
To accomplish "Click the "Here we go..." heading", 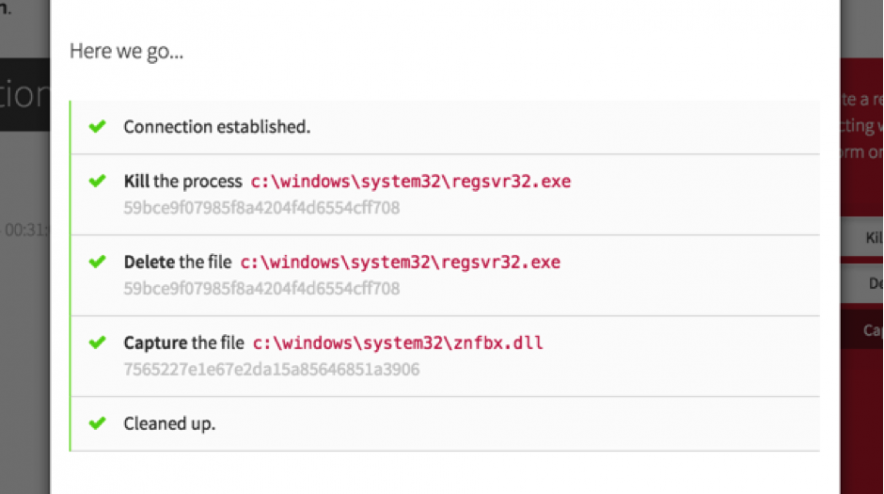I will point(126,51).
